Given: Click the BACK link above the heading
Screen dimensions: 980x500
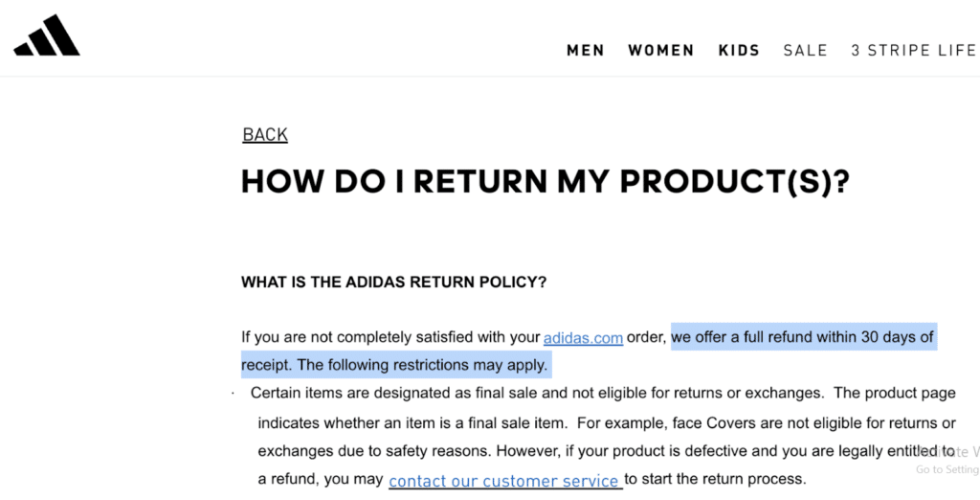Looking at the screenshot, I should click(265, 135).
